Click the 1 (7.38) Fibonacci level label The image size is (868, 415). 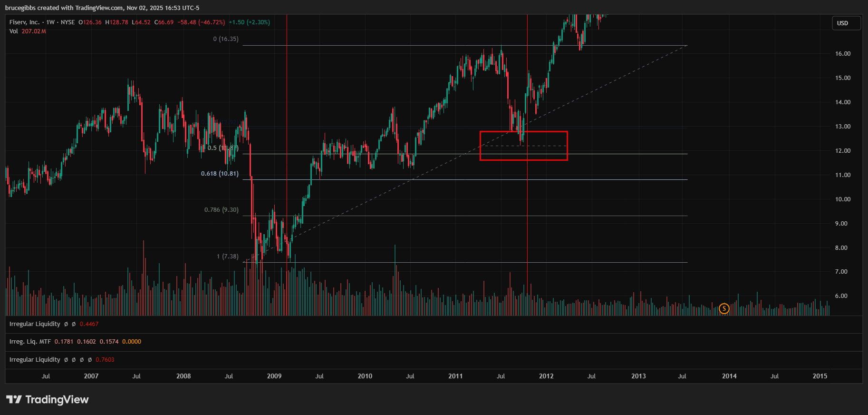point(227,257)
